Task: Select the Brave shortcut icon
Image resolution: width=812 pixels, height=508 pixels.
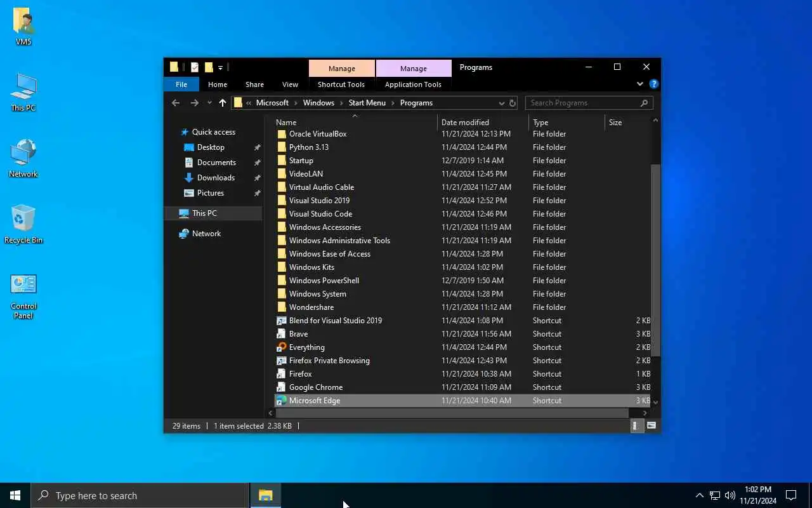Action: [282, 334]
